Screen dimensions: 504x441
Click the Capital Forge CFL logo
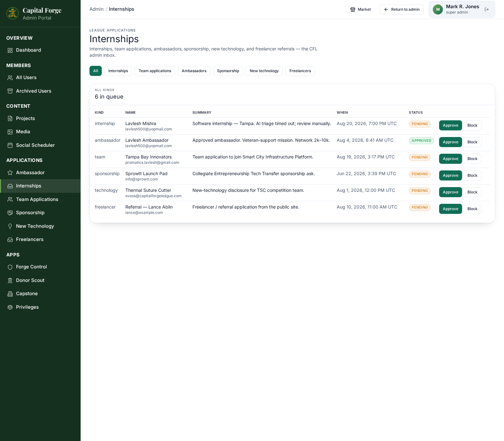pos(13,13)
